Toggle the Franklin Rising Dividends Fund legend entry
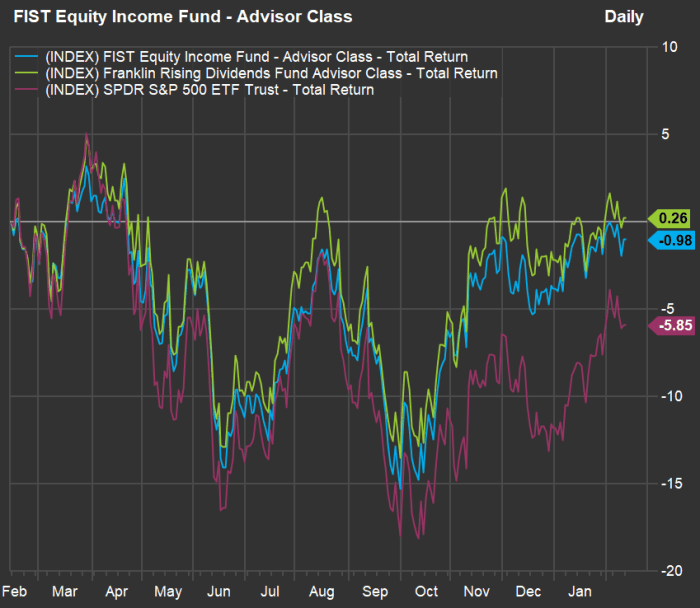The width and height of the screenshot is (700, 608). click(x=272, y=73)
